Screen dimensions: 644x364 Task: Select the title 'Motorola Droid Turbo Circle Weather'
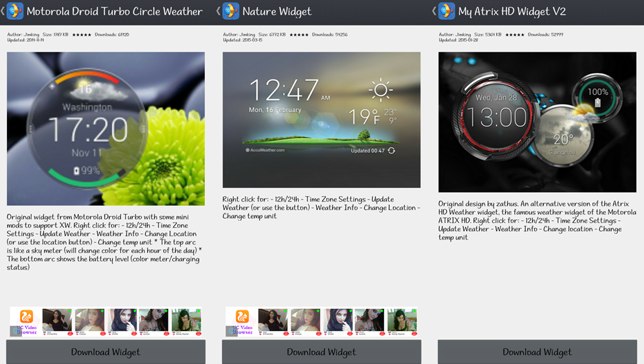coord(115,12)
